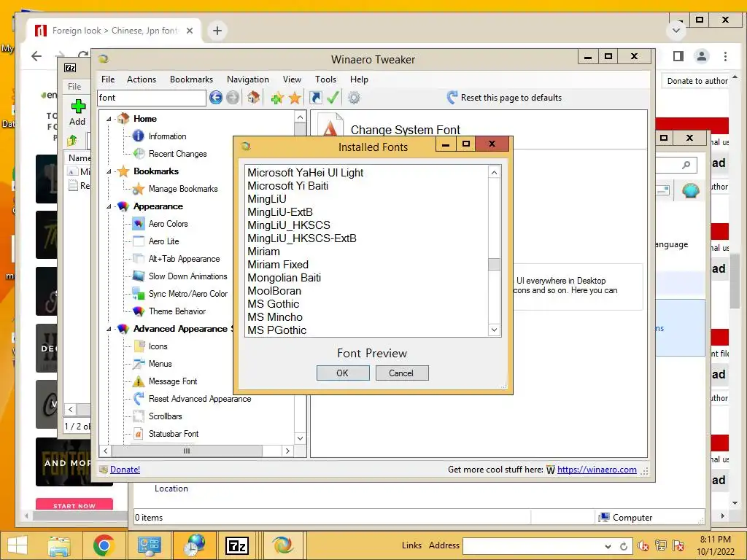Open Manage Bookmarks tree item
The image size is (747, 560).
pyautogui.click(x=183, y=189)
